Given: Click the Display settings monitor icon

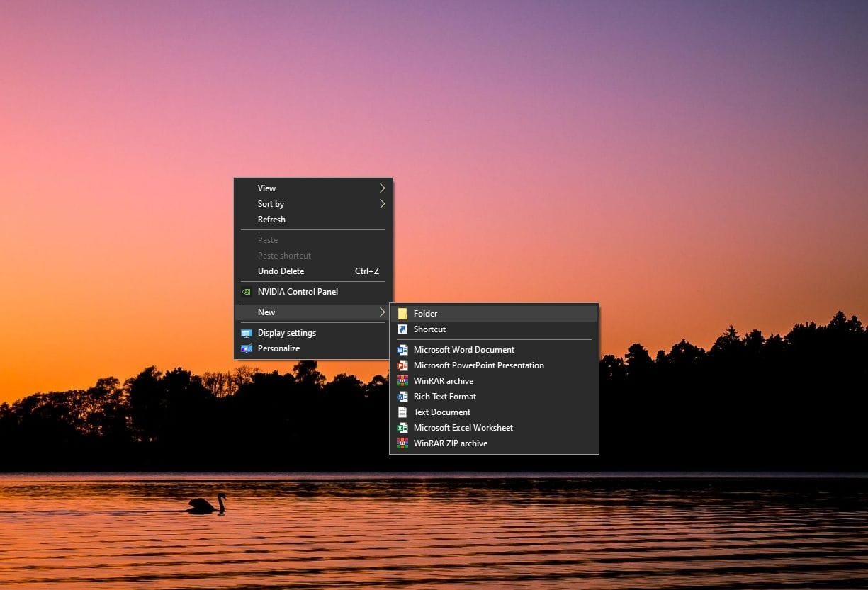Looking at the screenshot, I should [x=247, y=332].
